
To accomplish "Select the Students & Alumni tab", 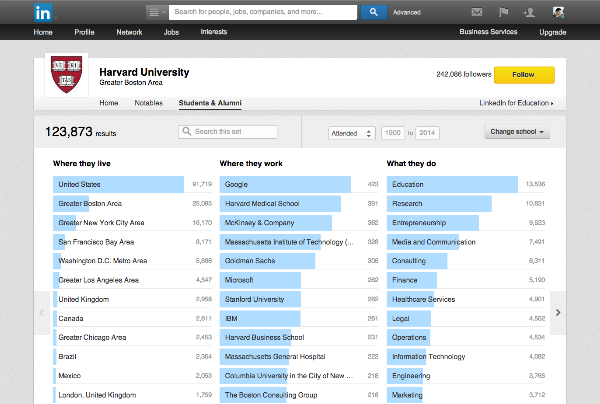I will (x=210, y=103).
